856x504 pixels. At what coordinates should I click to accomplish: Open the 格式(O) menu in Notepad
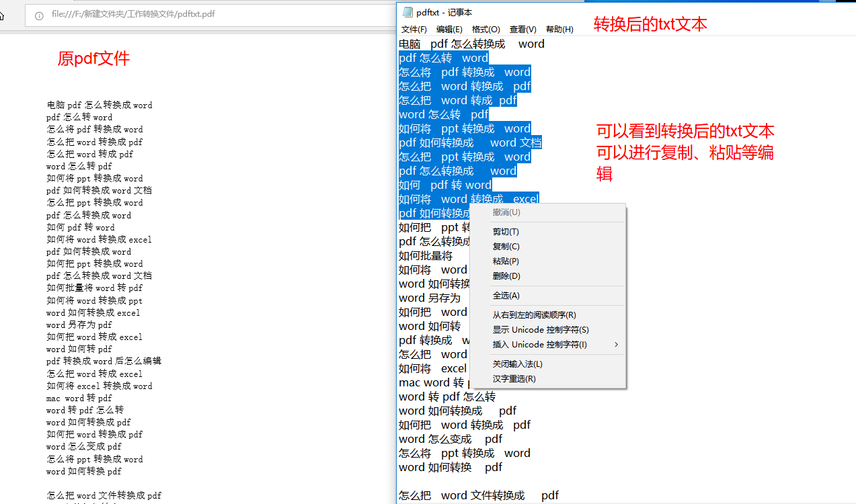pyautogui.click(x=486, y=29)
